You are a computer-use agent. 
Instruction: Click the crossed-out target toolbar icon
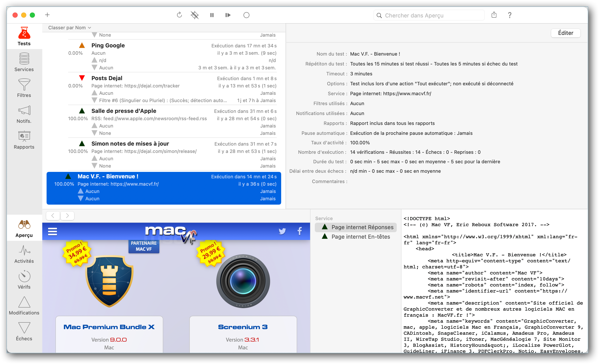(194, 15)
